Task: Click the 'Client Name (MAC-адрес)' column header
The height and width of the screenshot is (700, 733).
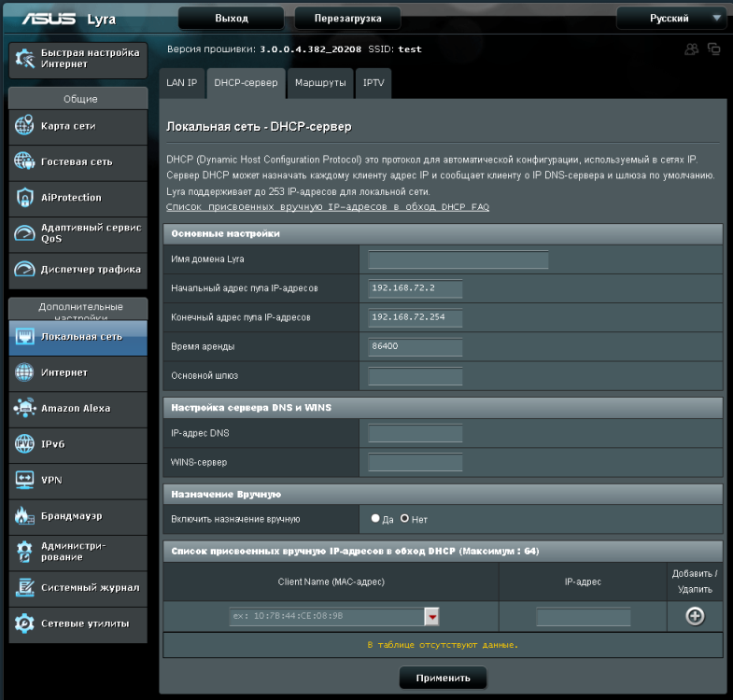Action: click(331, 581)
